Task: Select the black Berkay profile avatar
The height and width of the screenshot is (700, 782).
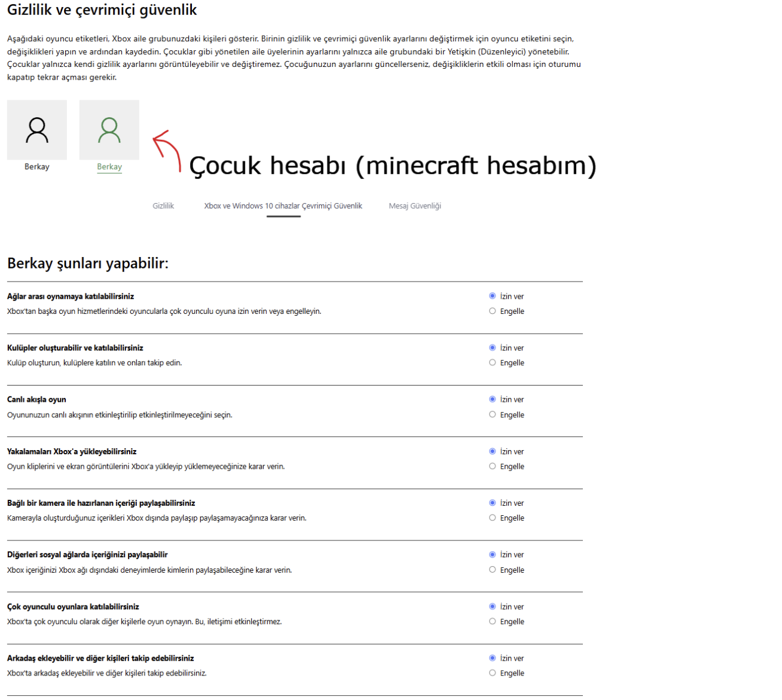Action: [37, 130]
